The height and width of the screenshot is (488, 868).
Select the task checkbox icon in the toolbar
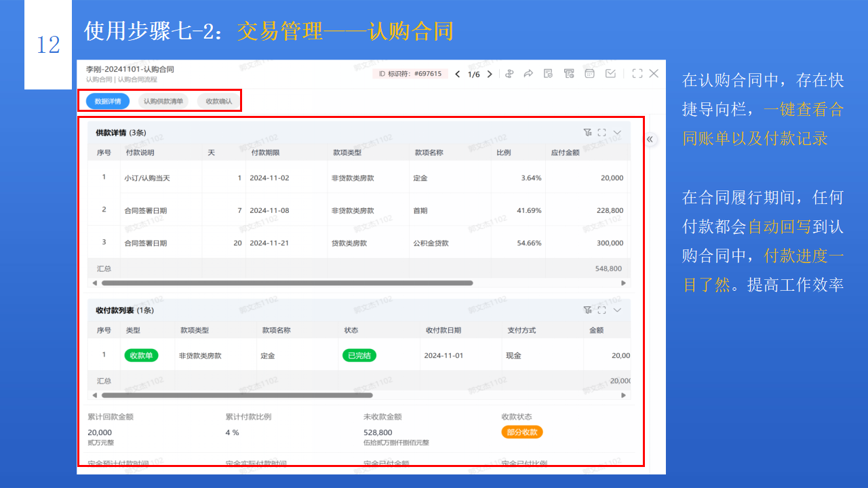point(610,73)
